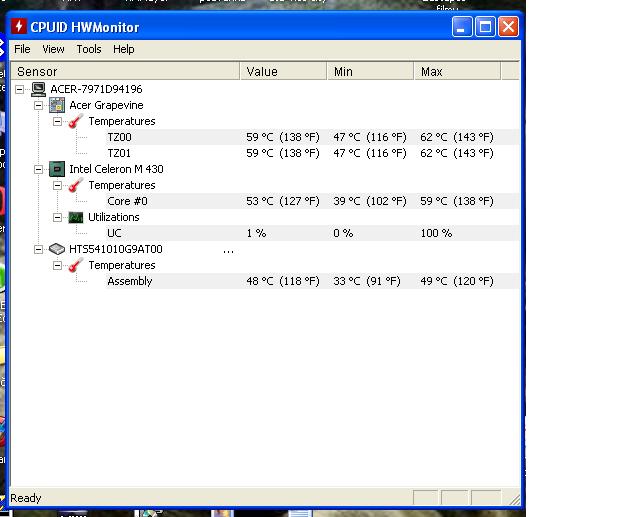This screenshot has width=640, height=517.
Task: Select the Core #0 temperature row
Action: (313, 201)
